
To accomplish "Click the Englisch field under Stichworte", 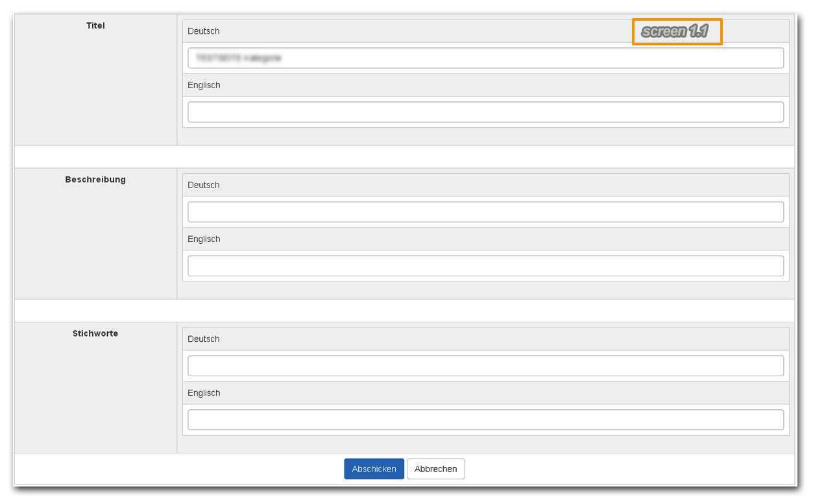I will pyautogui.click(x=485, y=420).
